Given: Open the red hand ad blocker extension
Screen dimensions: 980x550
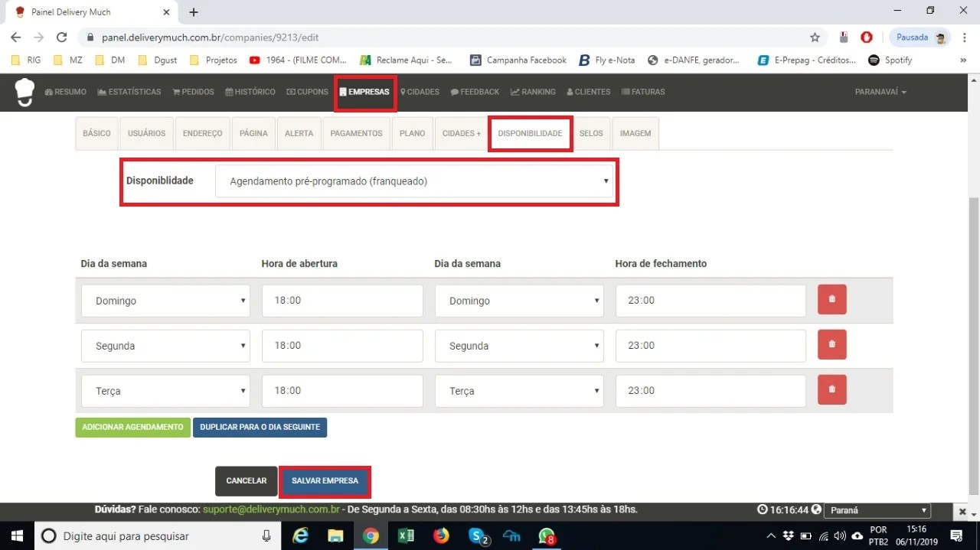Looking at the screenshot, I should pos(867,37).
